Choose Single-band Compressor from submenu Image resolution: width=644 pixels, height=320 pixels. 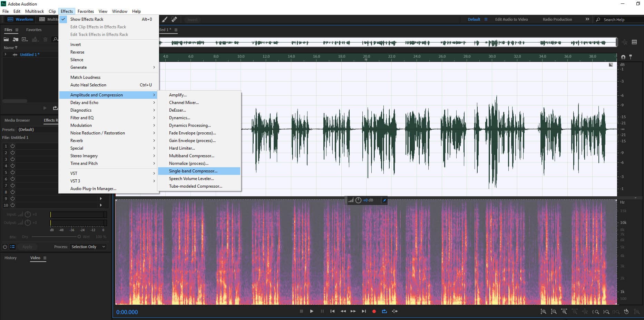[193, 171]
